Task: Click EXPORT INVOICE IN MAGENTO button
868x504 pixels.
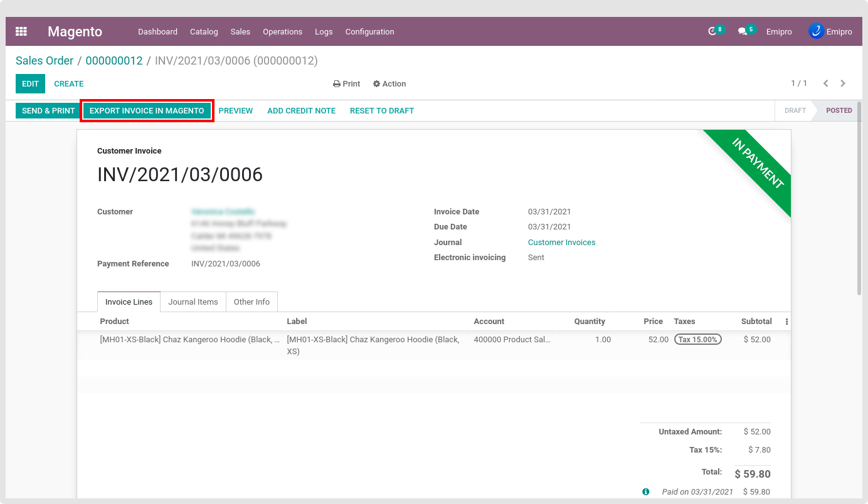Action: (147, 110)
